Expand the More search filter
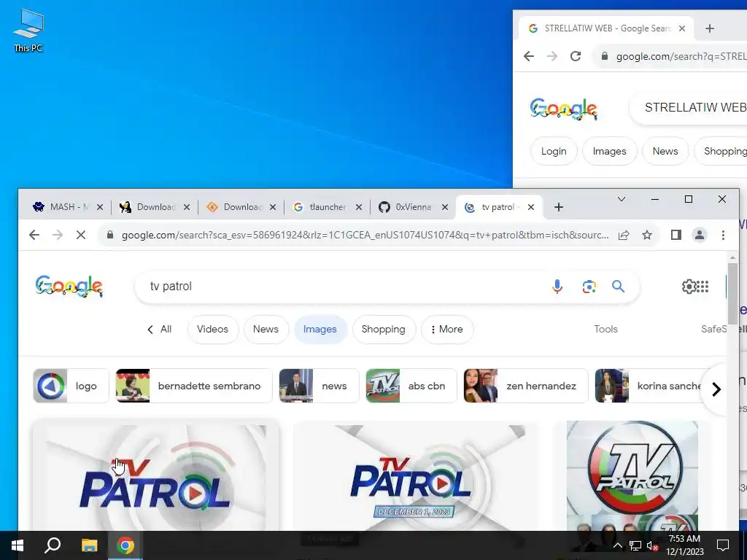The image size is (747, 560). pos(447,329)
